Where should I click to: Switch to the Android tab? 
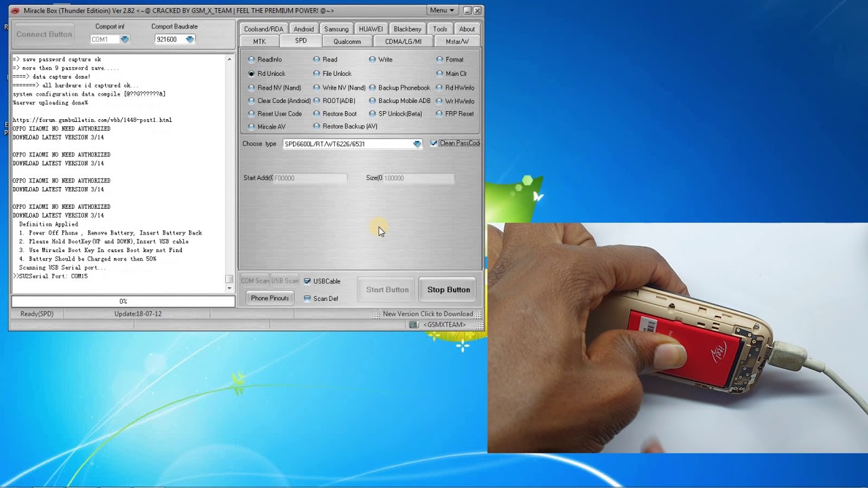[304, 29]
